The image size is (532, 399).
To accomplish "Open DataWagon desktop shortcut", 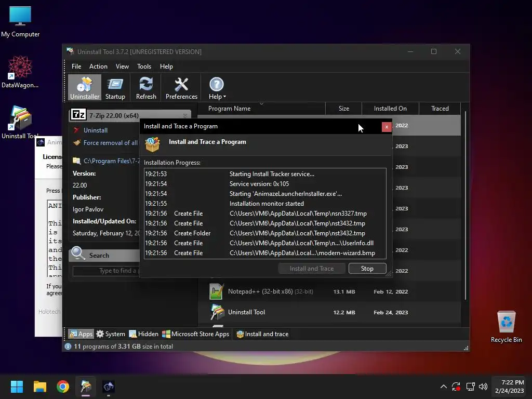I will tap(20, 72).
